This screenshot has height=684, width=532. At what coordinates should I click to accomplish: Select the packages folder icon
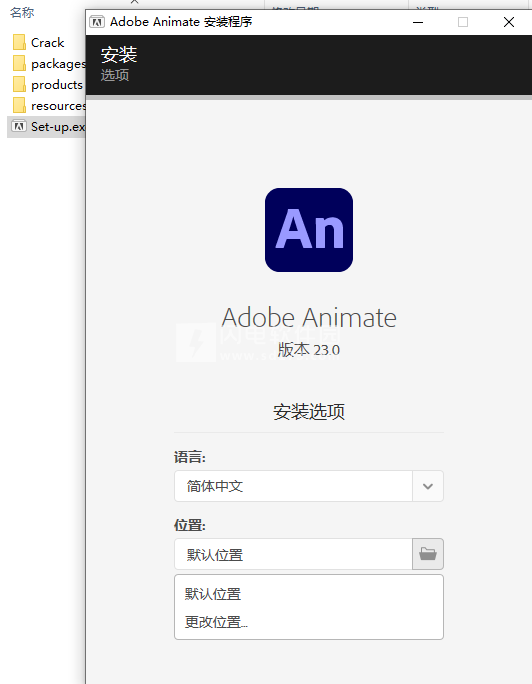19,64
